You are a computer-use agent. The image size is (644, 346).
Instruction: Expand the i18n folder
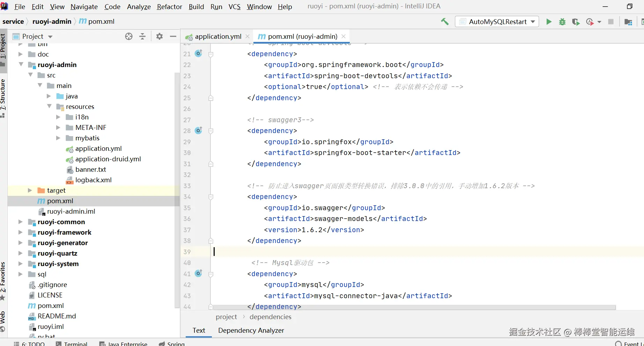[x=58, y=117]
